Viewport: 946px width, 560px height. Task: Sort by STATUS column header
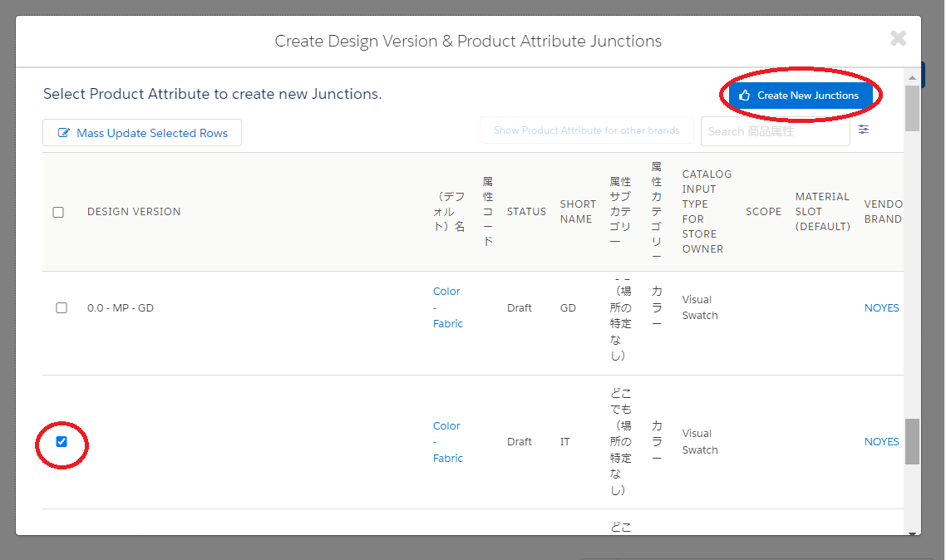(526, 212)
